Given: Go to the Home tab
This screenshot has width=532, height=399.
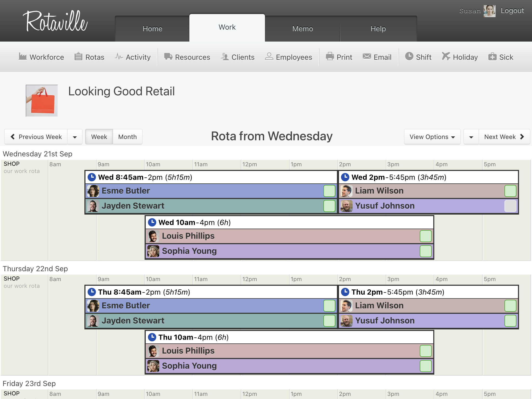Looking at the screenshot, I should [x=152, y=29].
